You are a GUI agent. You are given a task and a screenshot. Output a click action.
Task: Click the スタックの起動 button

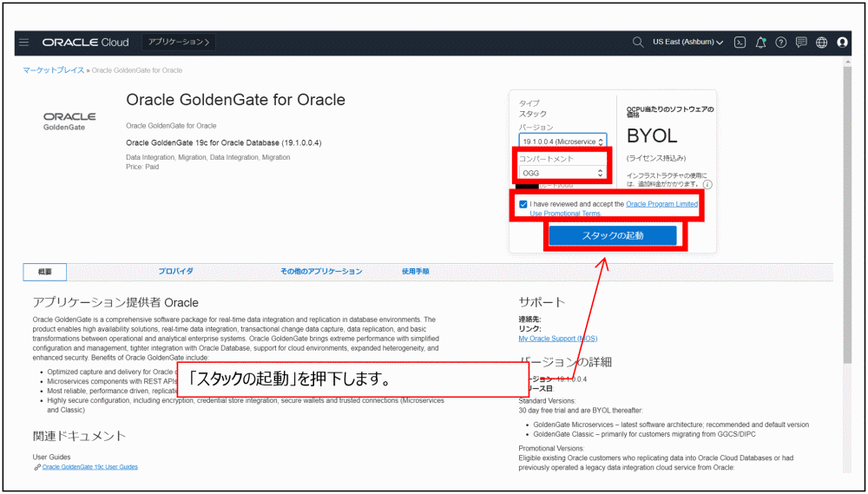pyautogui.click(x=613, y=235)
